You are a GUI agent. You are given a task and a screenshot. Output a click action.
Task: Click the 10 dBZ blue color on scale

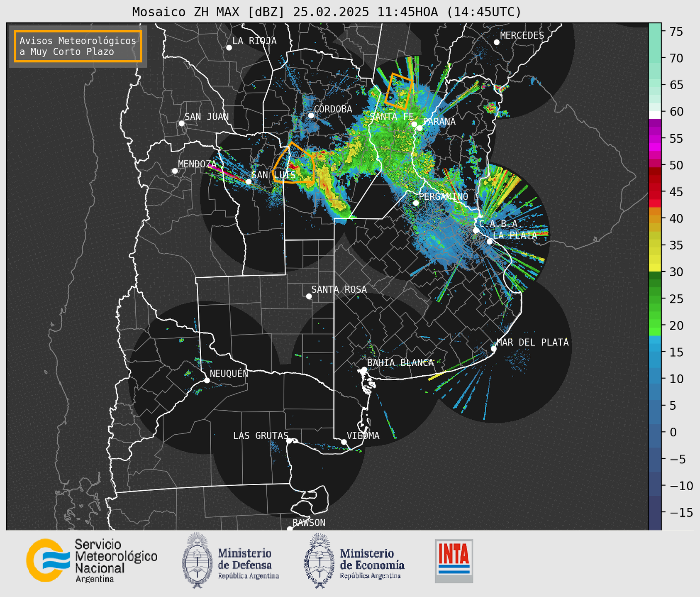[x=655, y=379]
